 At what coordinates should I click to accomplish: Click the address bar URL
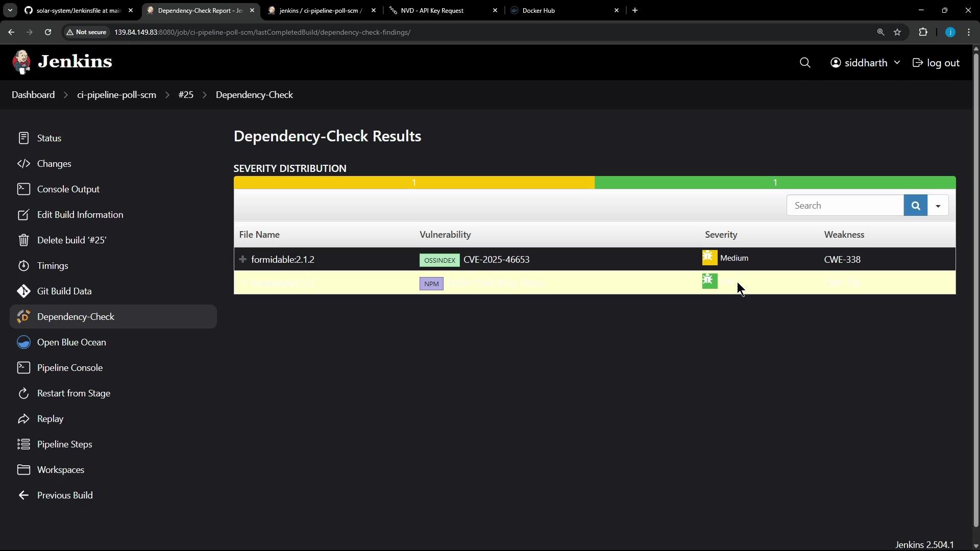click(262, 32)
